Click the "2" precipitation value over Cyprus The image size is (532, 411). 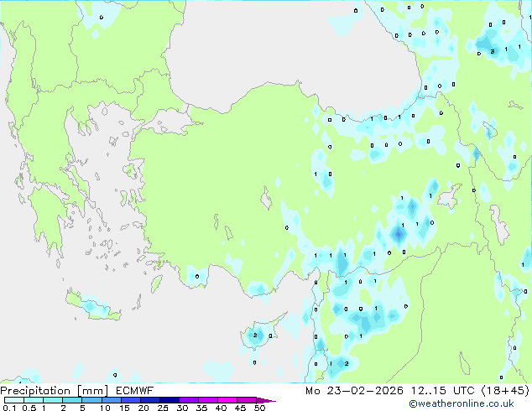pos(255,336)
